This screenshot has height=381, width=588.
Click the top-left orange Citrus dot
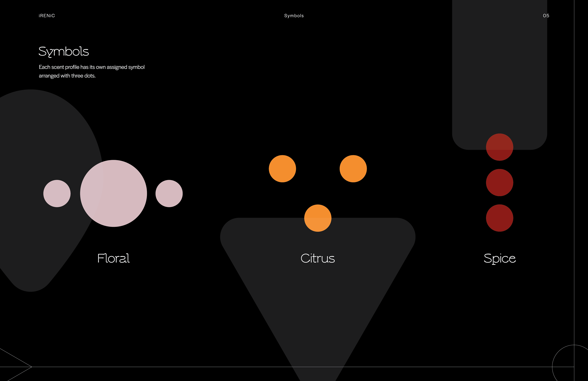pyautogui.click(x=282, y=169)
